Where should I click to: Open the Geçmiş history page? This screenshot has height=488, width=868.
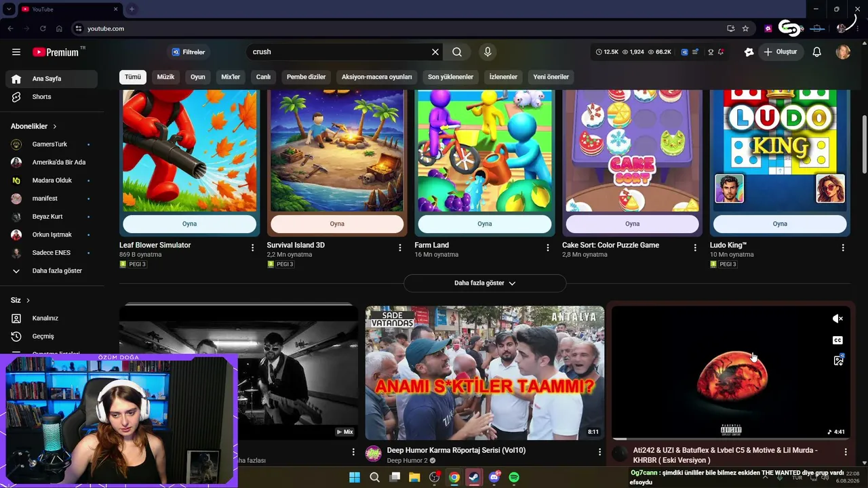pos(52,336)
